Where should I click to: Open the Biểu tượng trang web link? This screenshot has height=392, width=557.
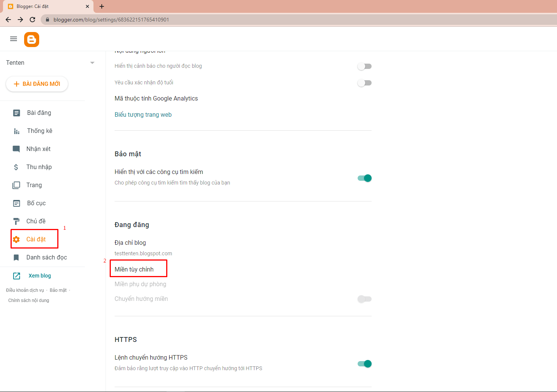pyautogui.click(x=143, y=115)
